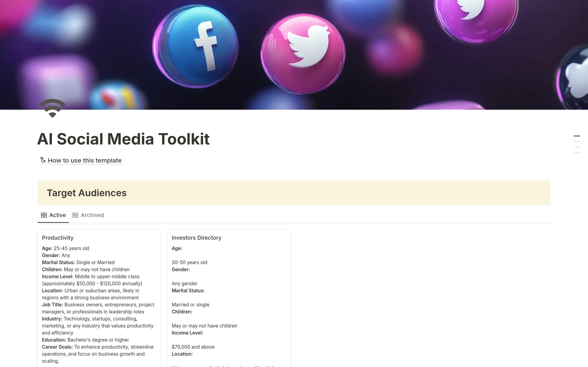Click the wifi page icon above the title
The width and height of the screenshot is (588, 367).
click(x=52, y=108)
